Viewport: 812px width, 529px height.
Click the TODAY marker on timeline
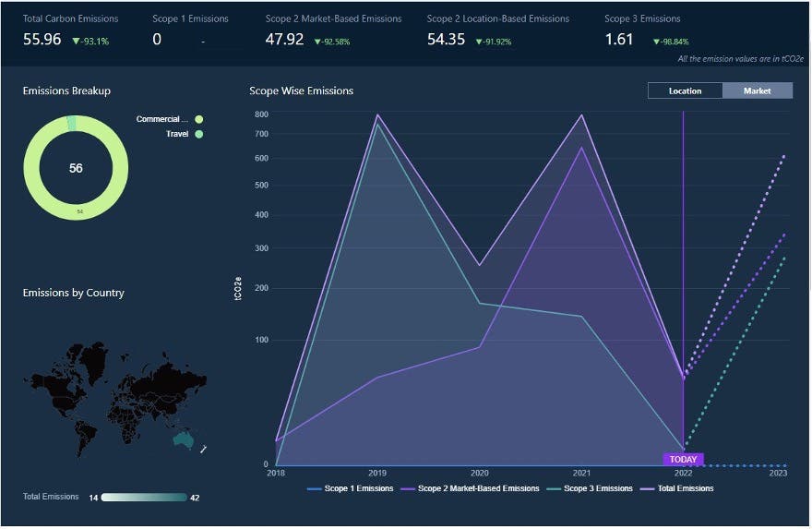(x=683, y=459)
